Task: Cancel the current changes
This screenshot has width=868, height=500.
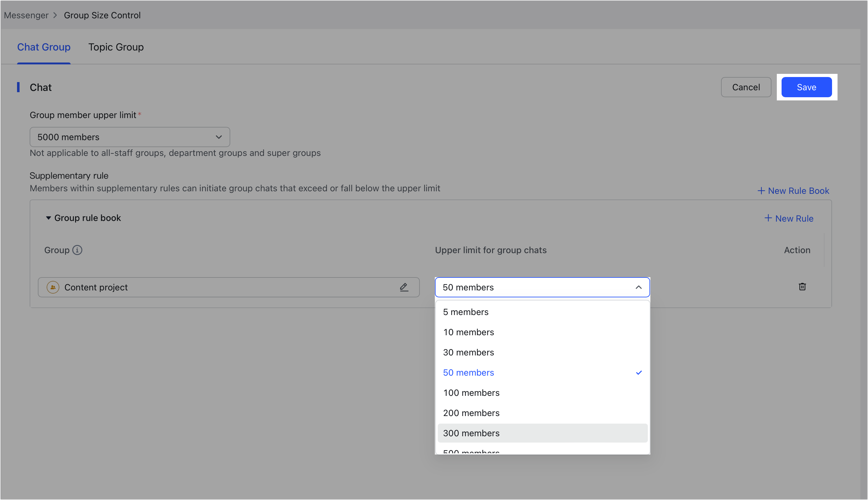Action: pyautogui.click(x=746, y=87)
